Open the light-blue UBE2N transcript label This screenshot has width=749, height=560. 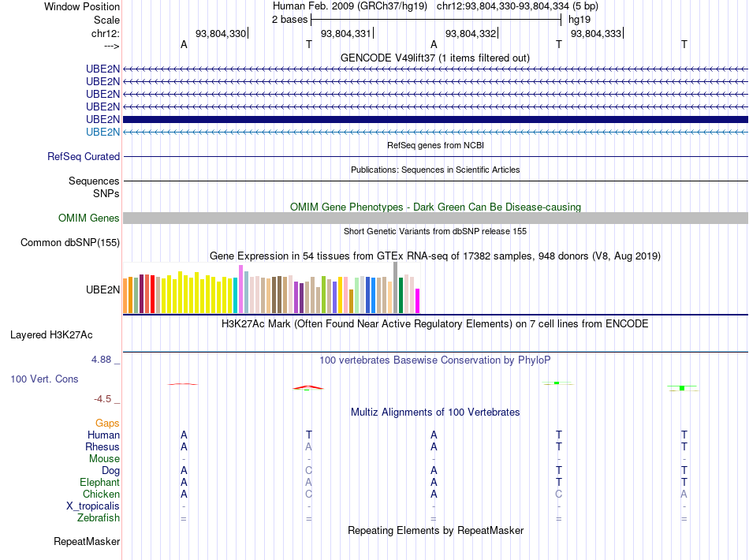(x=102, y=132)
